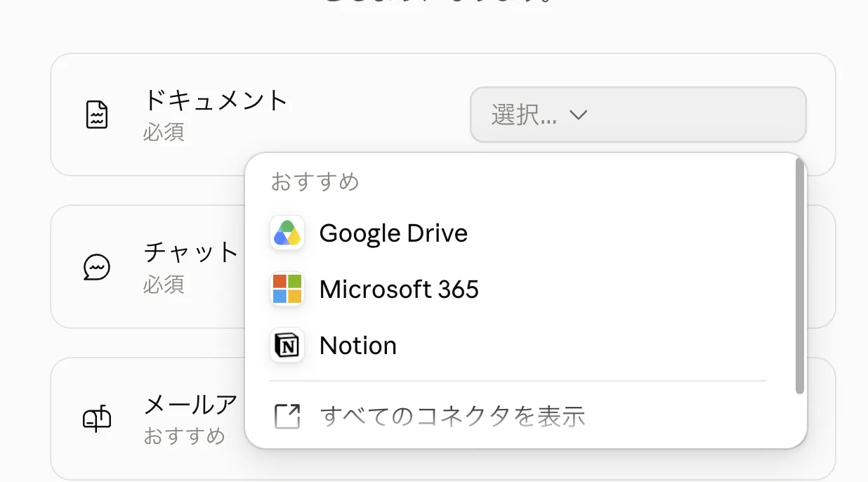Click the 必須 text under ドキュメント
Viewport: 868px width, 482px height.
(x=164, y=132)
